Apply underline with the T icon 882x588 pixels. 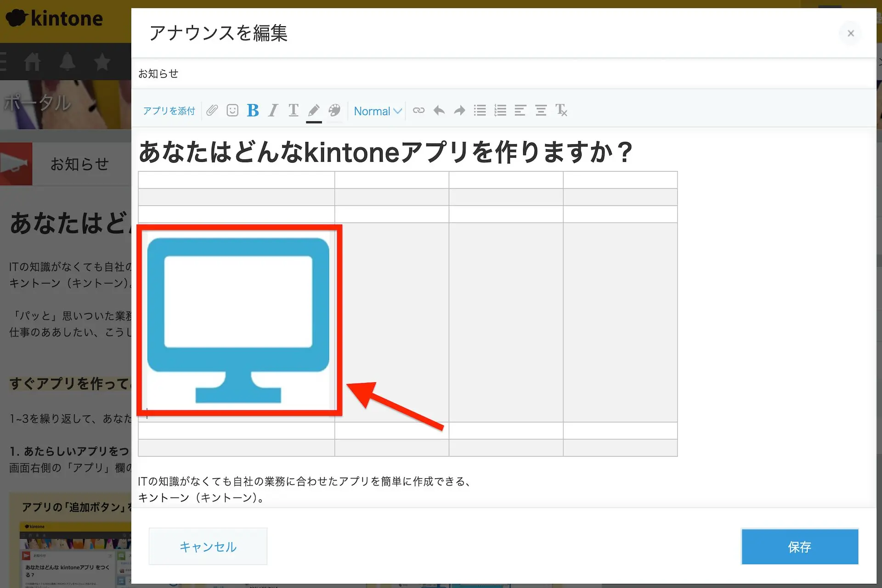click(293, 110)
